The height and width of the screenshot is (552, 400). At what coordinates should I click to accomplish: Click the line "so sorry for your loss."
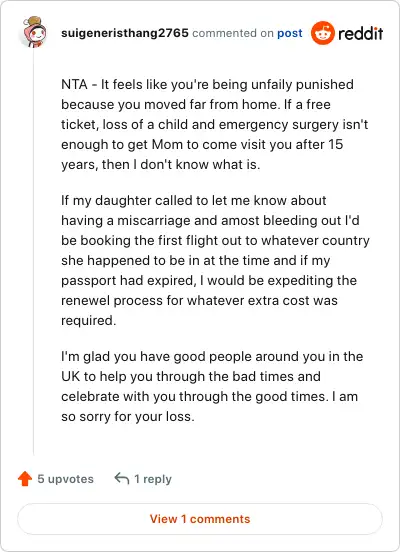127,416
